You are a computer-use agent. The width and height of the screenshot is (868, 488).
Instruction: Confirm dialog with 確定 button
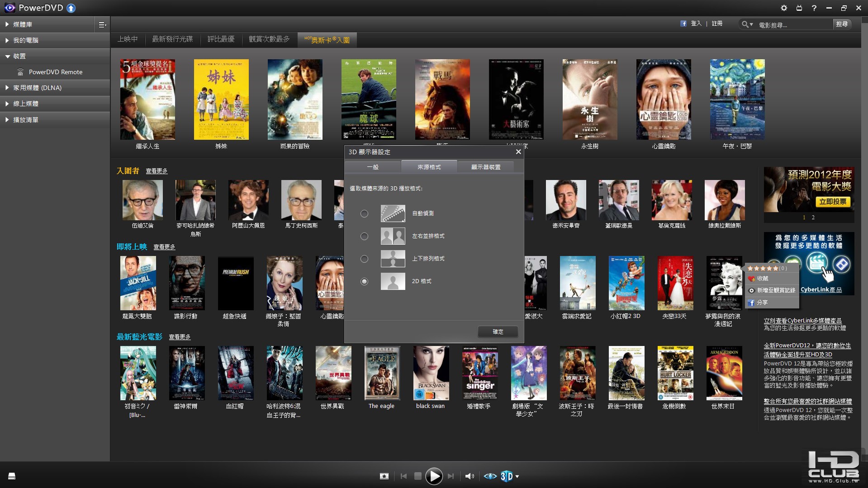click(498, 332)
